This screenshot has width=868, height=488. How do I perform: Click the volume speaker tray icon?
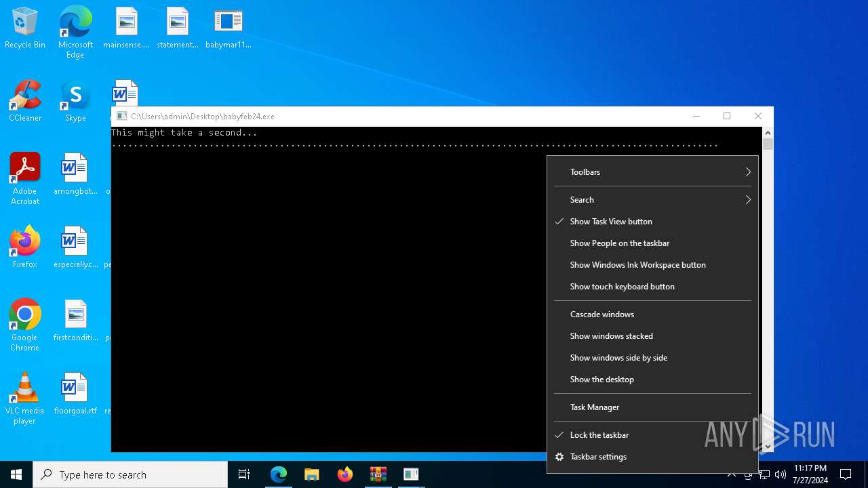(781, 474)
